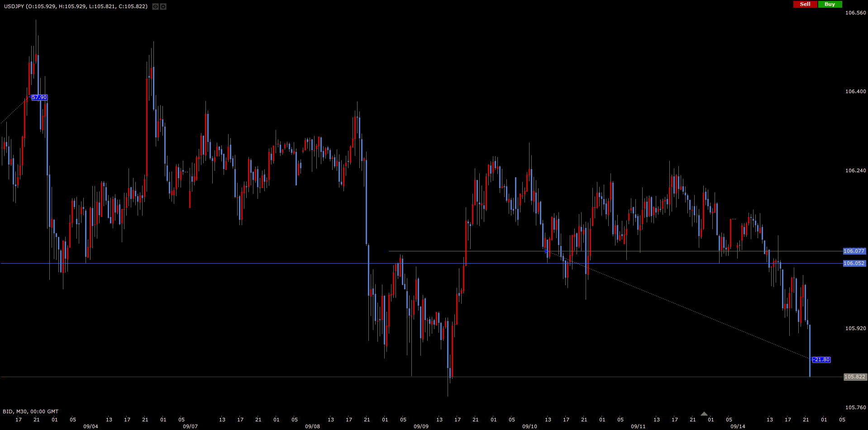This screenshot has height=430, width=868.
Task: Select the 09/08 date on time axis
Action: point(312,426)
